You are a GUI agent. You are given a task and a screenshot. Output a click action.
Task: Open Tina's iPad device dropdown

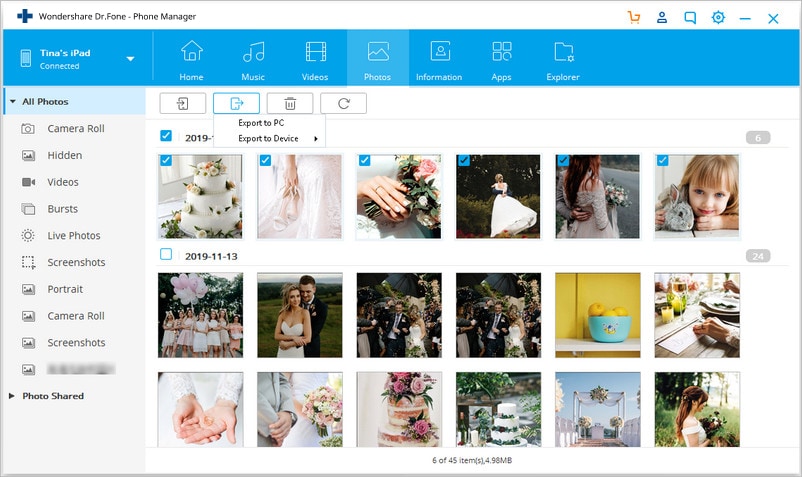tap(130, 59)
